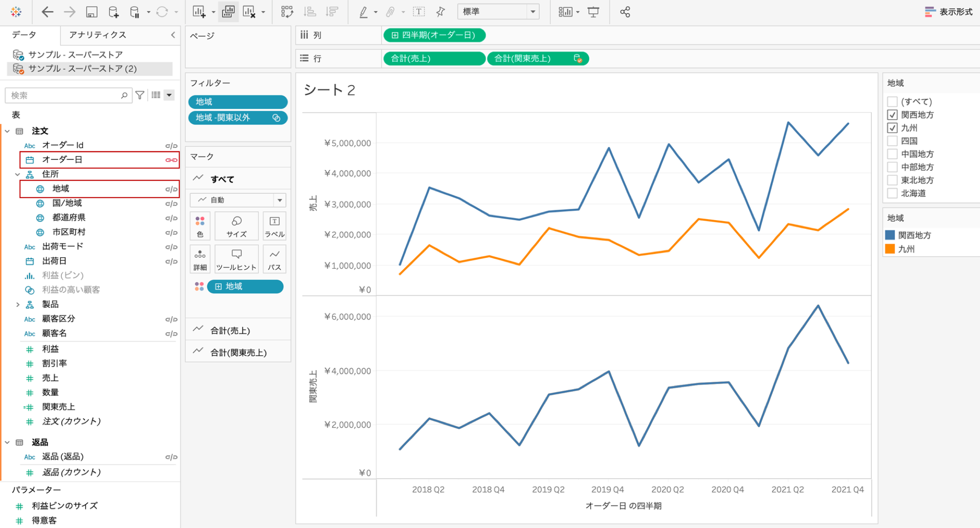The image size is (980, 528).
Task: Open the show/hide cards icon
Action: [566, 11]
